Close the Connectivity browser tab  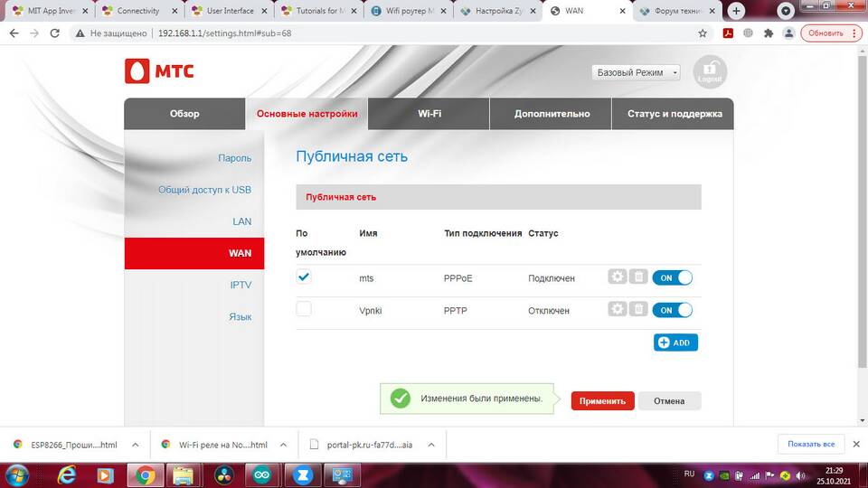175,11
